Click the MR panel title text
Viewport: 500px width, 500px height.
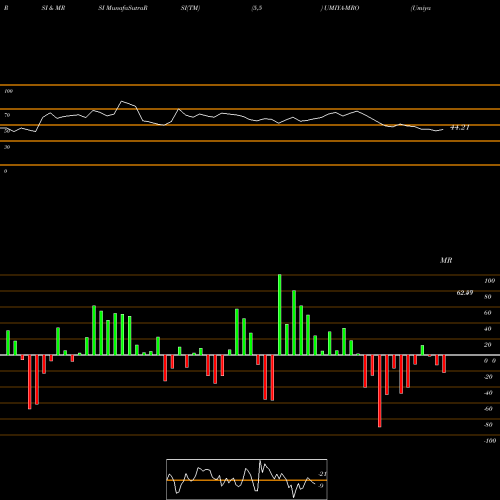(446, 260)
